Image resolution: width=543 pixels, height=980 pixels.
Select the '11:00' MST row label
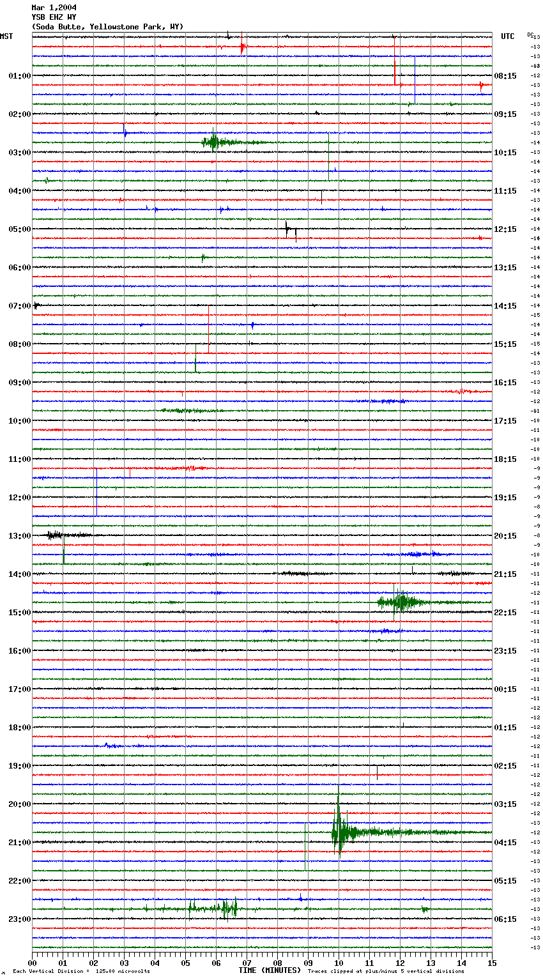point(20,459)
